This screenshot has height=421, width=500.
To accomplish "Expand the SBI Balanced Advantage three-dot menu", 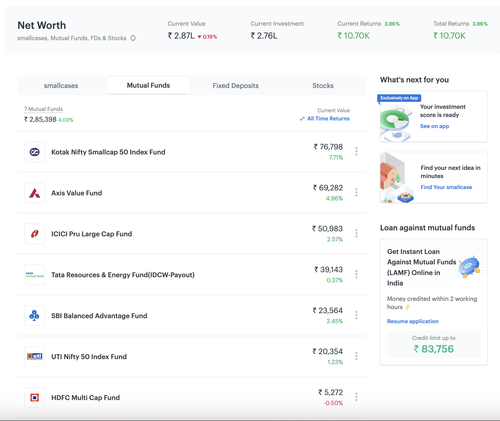I will (356, 315).
